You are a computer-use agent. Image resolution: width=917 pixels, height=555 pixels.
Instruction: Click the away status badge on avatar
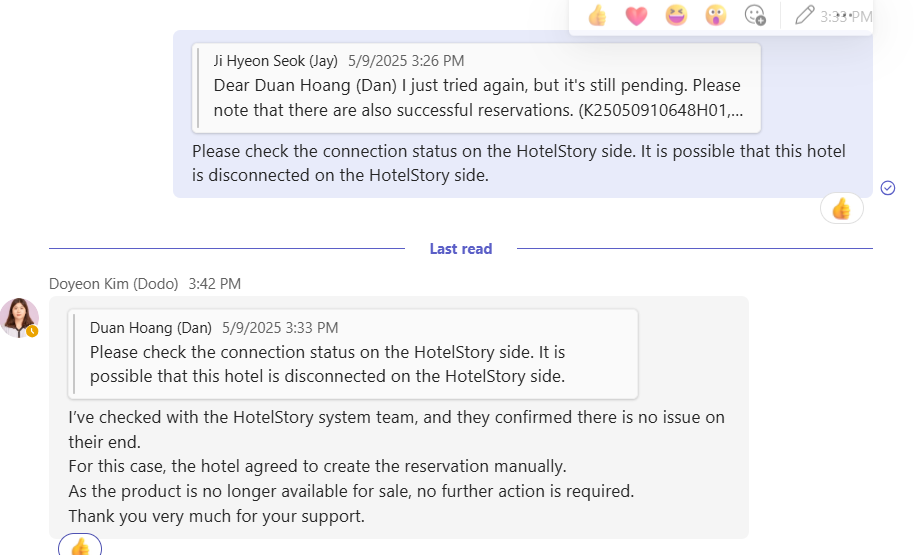33,331
